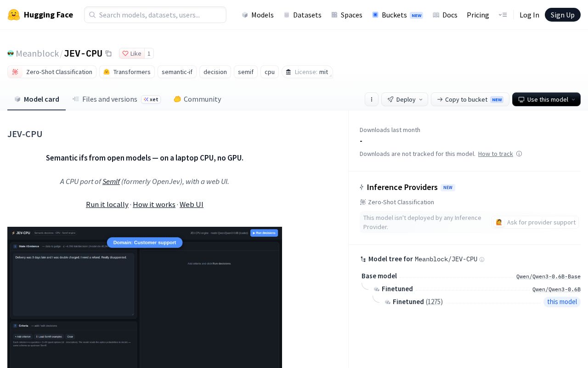Follow the SemIf link in description
Image resolution: width=588 pixels, height=368 pixels.
pos(111,181)
